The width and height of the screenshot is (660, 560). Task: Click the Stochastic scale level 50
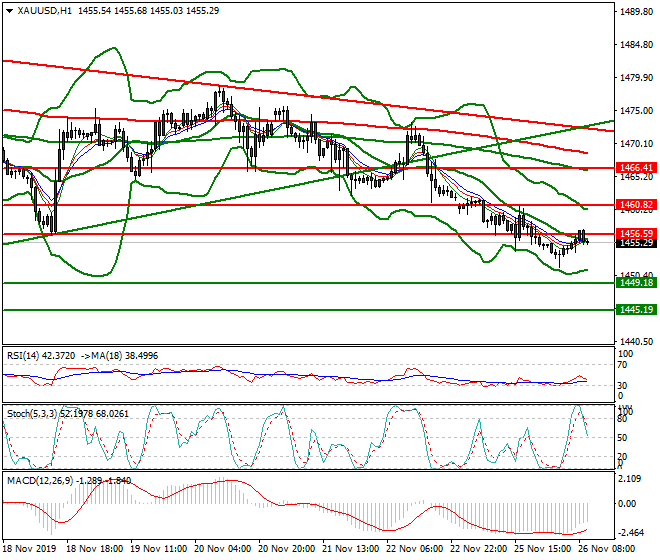[x=622, y=438]
